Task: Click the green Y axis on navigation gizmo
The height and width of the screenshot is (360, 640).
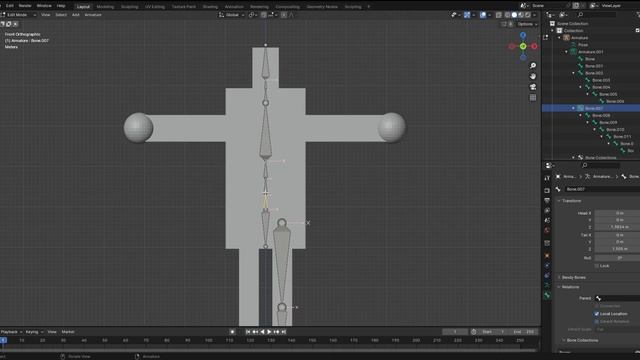Action: click(523, 46)
